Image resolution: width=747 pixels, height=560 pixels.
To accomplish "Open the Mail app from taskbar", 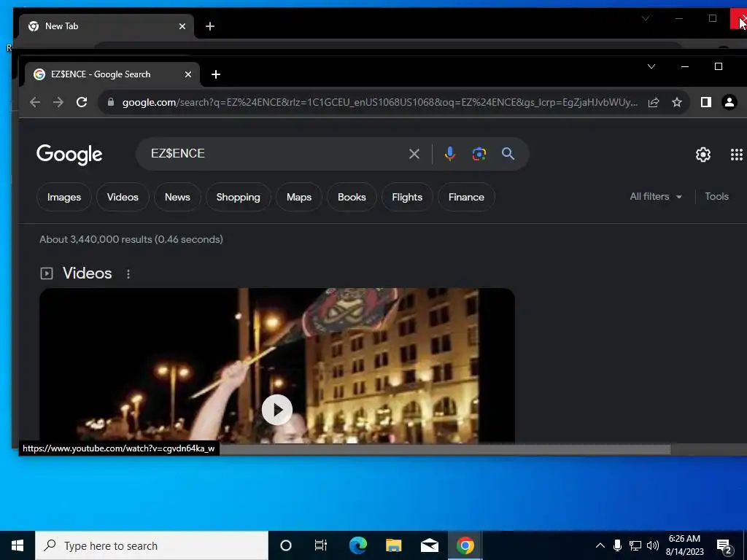I will tap(429, 545).
